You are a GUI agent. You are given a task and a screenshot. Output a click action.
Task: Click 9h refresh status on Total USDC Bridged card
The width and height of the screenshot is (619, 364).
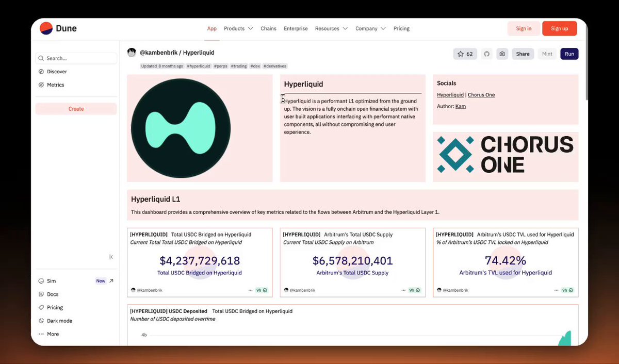(x=262, y=290)
